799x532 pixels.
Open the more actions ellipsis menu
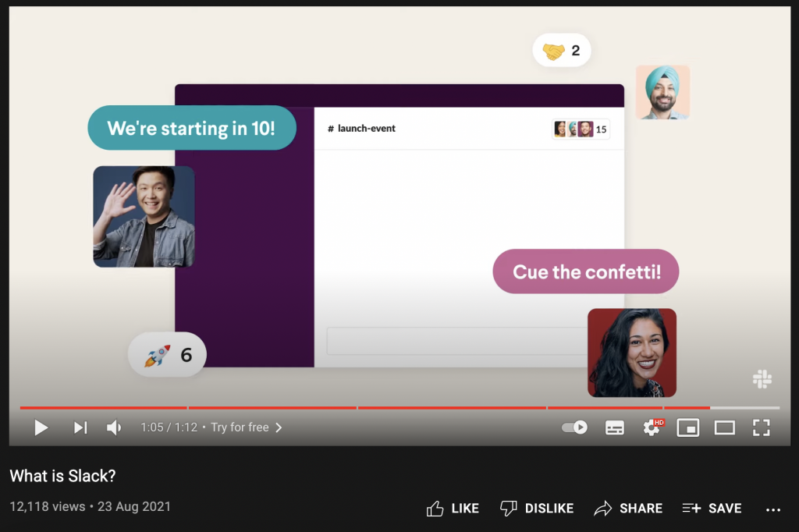point(773,509)
